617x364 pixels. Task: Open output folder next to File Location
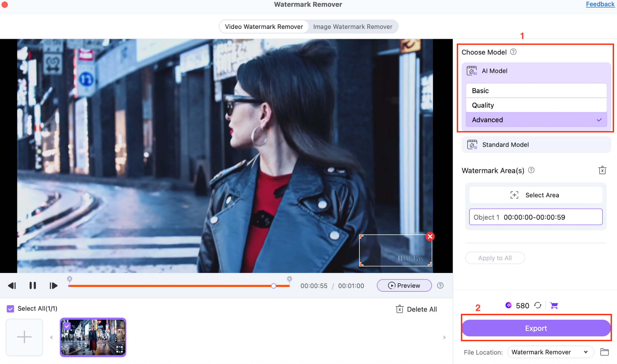[604, 352]
